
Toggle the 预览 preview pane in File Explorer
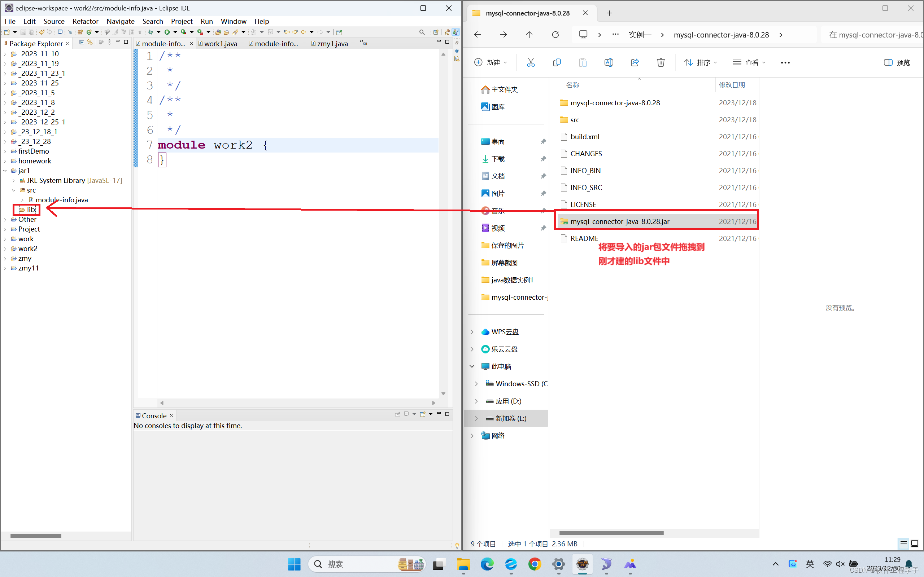[897, 62]
